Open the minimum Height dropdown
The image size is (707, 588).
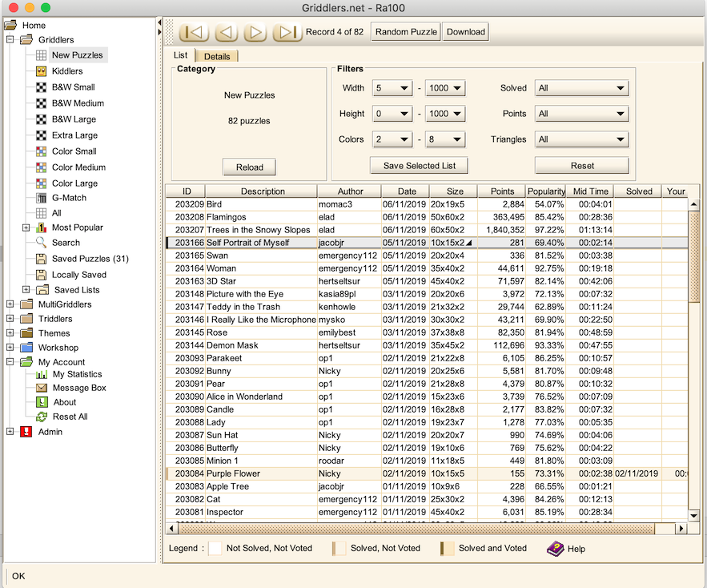(x=392, y=114)
